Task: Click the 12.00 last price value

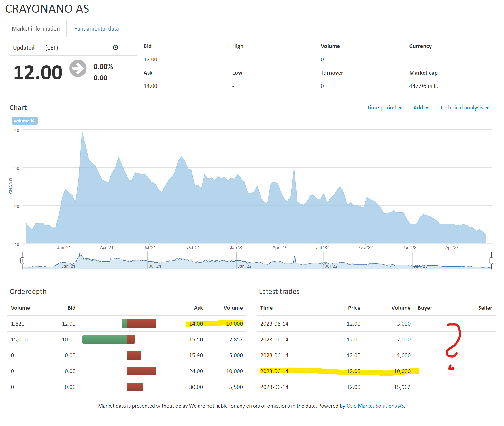Action: pyautogui.click(x=38, y=72)
